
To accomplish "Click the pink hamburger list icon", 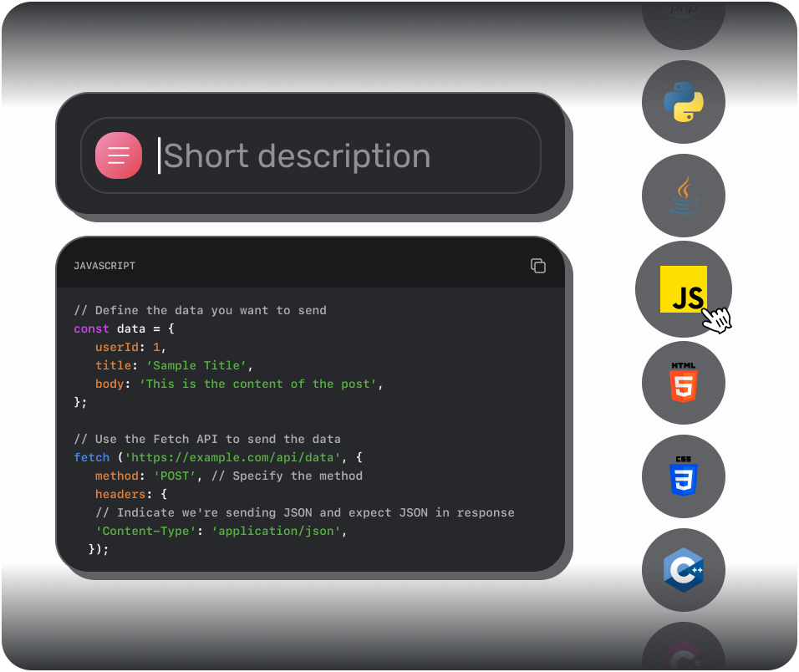I will coord(118,155).
